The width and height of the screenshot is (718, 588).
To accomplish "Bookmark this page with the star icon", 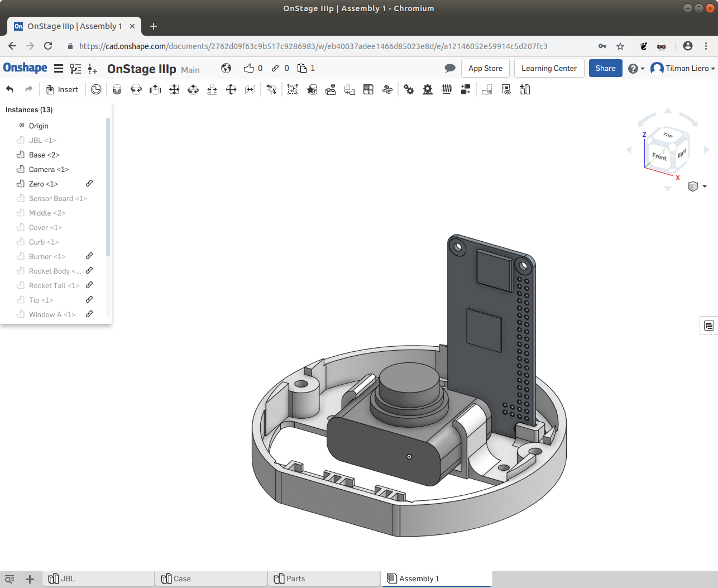I will (620, 46).
